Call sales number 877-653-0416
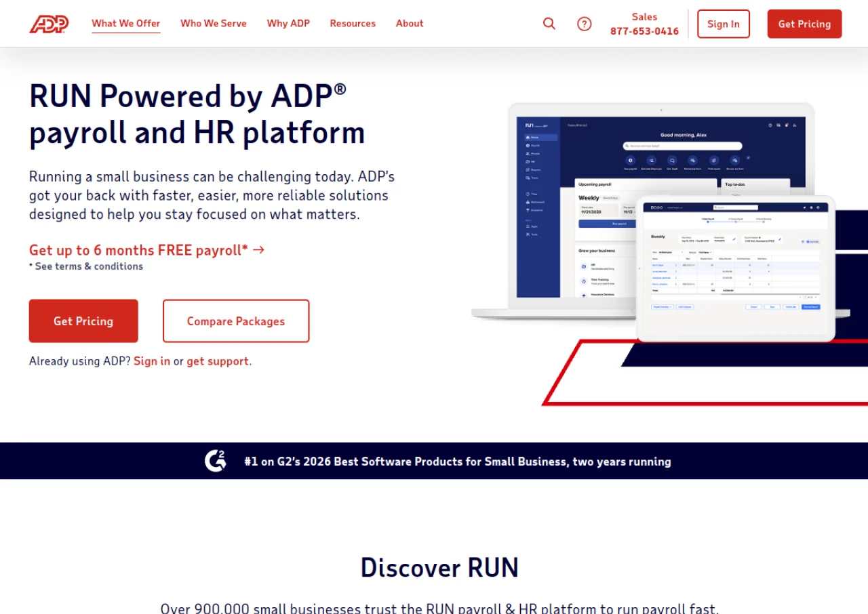The height and width of the screenshot is (614, 868). point(644,31)
